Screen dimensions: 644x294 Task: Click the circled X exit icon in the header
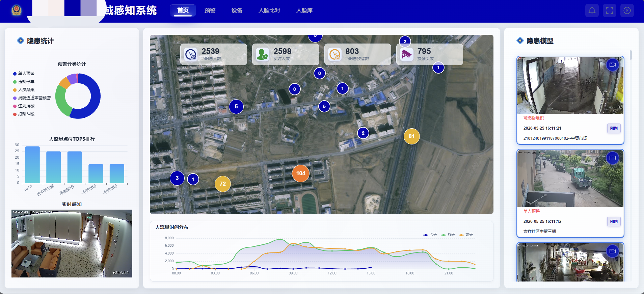627,10
